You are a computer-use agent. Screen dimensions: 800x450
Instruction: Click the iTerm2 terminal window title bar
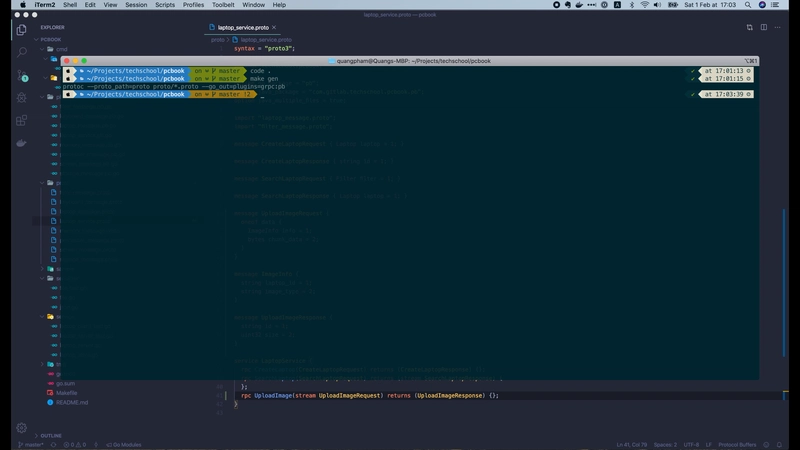click(410, 61)
